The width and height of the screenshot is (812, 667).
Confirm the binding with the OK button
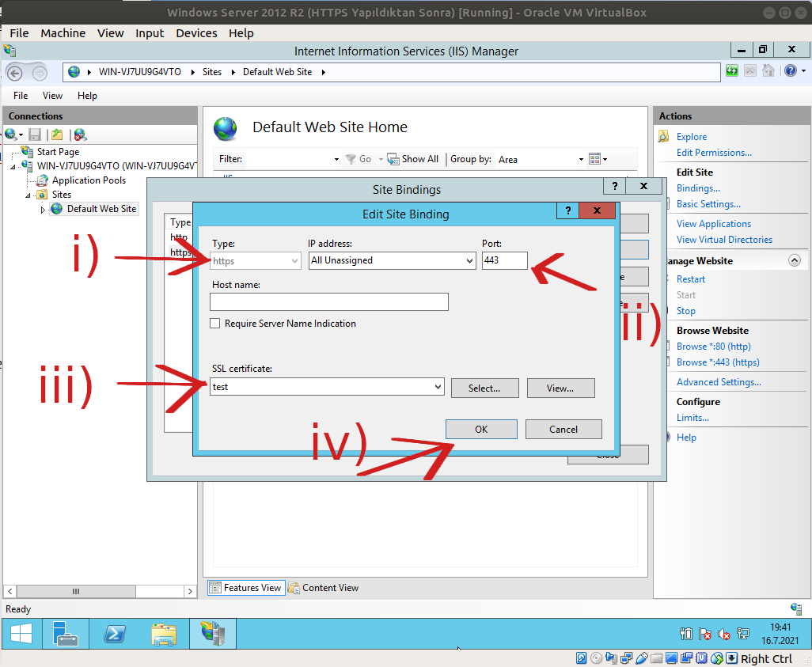482,430
